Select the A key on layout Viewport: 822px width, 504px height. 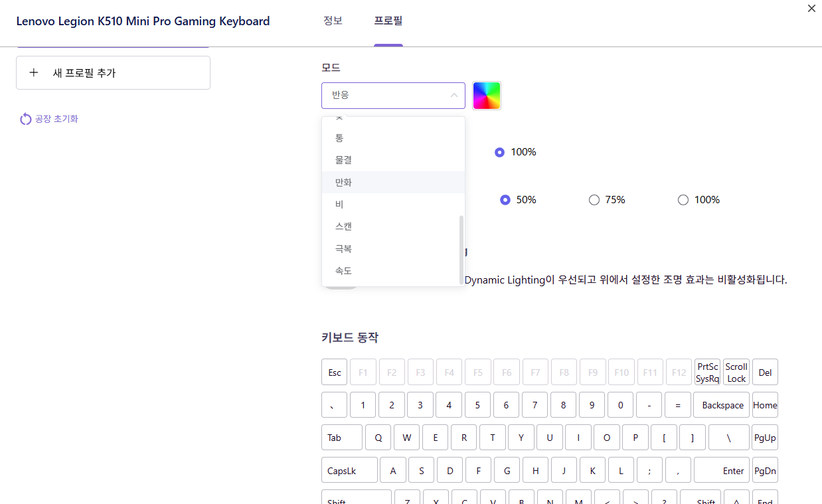pos(393,470)
